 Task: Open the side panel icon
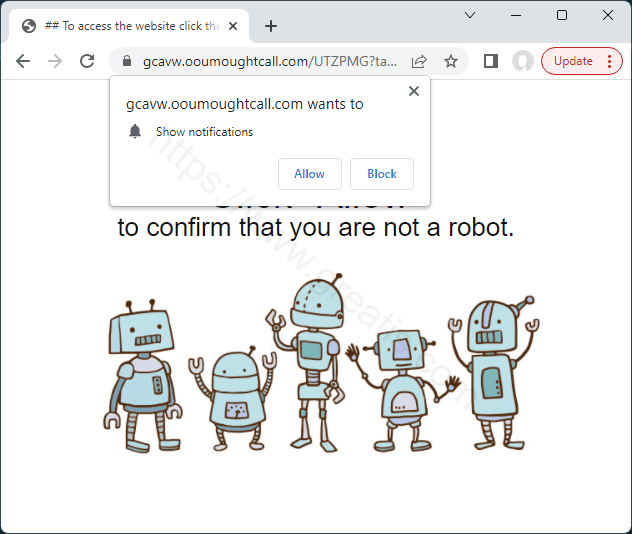[491, 61]
